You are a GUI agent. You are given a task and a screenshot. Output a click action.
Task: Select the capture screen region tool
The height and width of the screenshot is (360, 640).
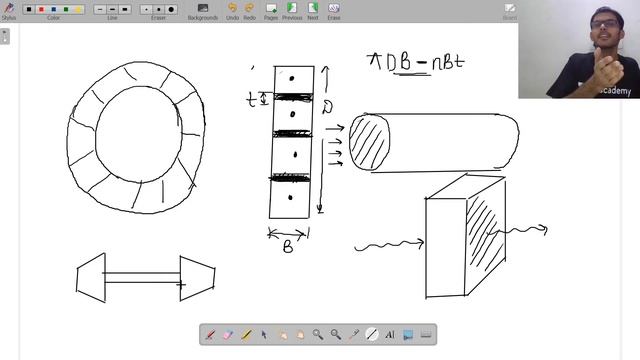click(408, 335)
